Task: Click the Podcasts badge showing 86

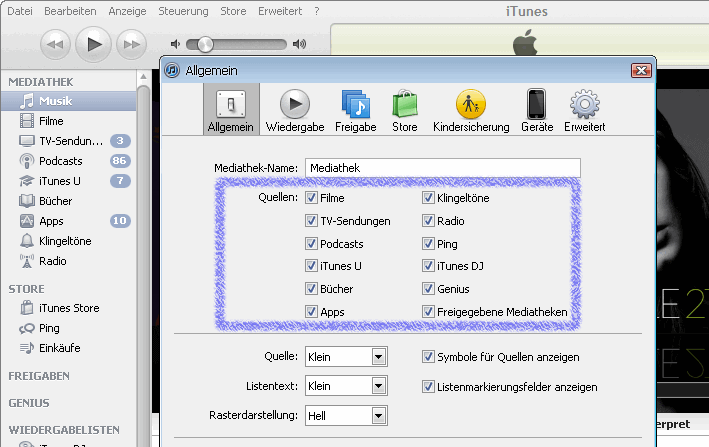Action: (119, 161)
